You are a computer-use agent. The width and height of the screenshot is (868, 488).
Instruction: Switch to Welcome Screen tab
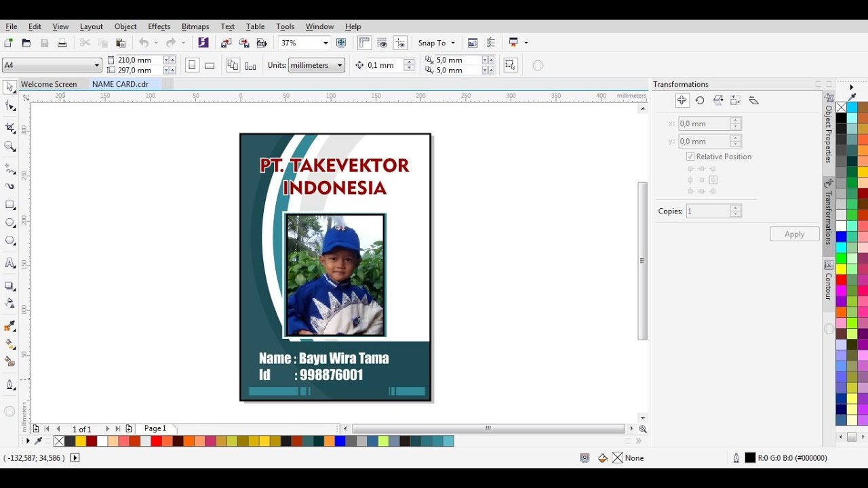tap(49, 84)
